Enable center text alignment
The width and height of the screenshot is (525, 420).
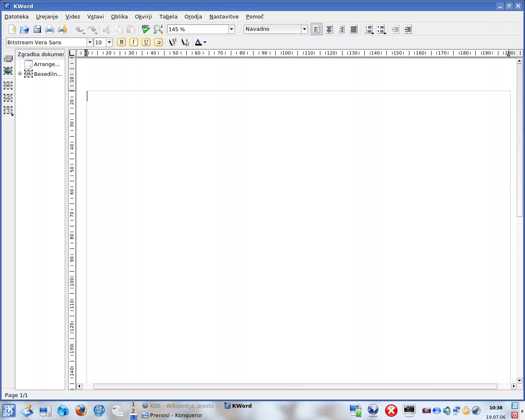tap(329, 29)
